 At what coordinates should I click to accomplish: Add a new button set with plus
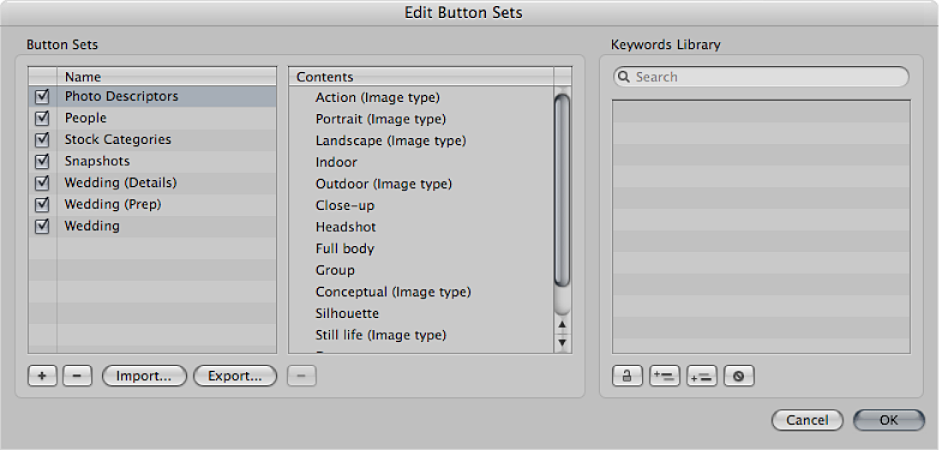click(43, 376)
